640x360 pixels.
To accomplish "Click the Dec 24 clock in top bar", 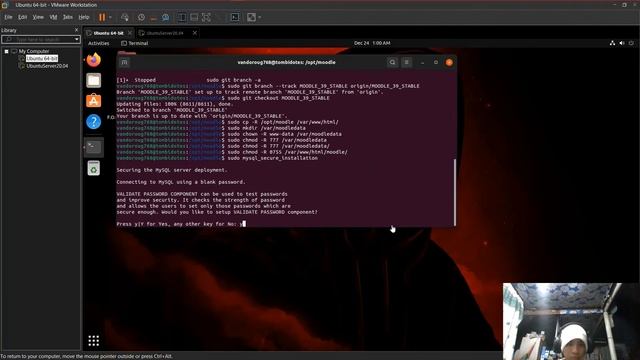I will [372, 43].
